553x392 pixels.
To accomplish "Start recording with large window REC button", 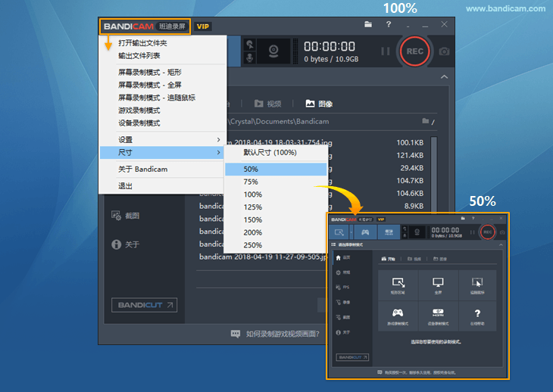I will 415,51.
